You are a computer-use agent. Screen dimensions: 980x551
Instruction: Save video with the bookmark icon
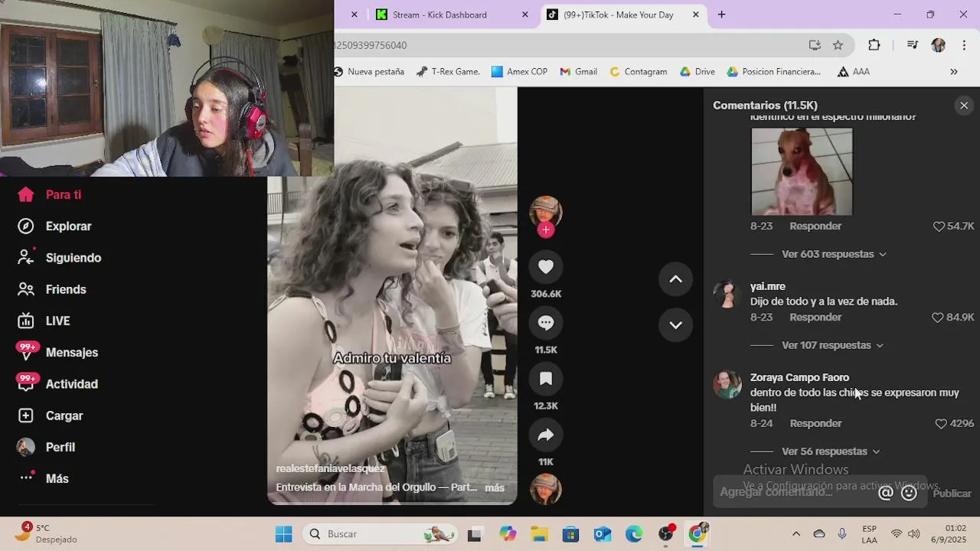[x=546, y=379]
